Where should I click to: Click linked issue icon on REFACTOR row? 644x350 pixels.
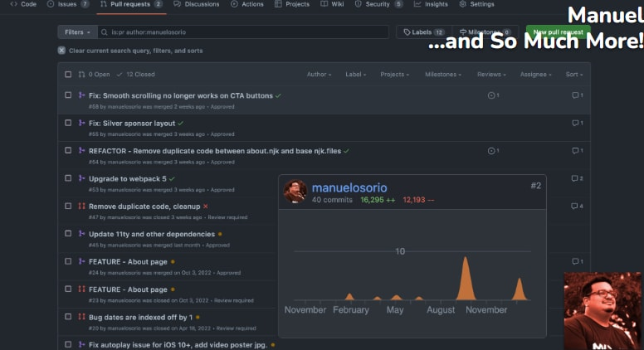pyautogui.click(x=491, y=151)
